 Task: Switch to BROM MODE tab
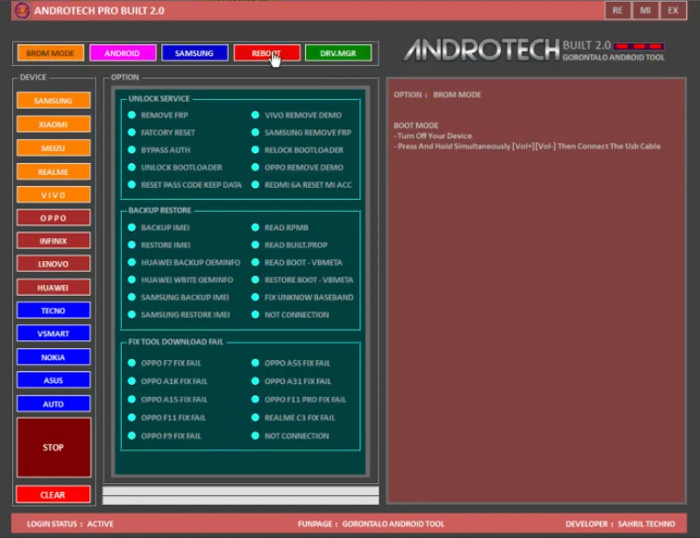(x=50, y=53)
